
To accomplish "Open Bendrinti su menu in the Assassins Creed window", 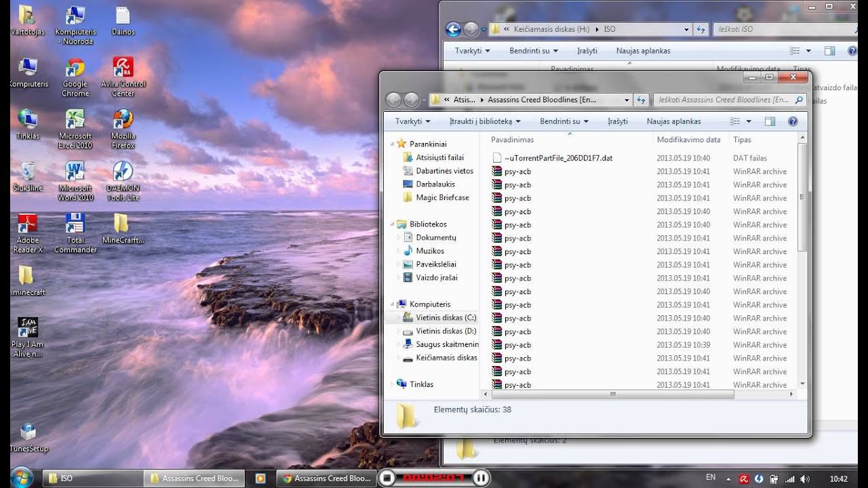I will (x=564, y=121).
